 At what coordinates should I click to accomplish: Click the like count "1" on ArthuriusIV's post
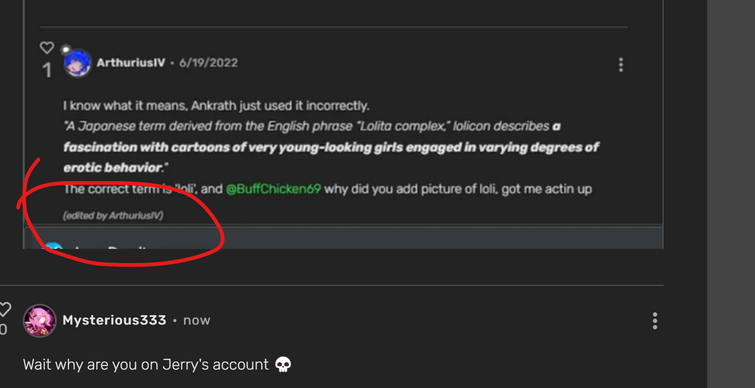47,71
